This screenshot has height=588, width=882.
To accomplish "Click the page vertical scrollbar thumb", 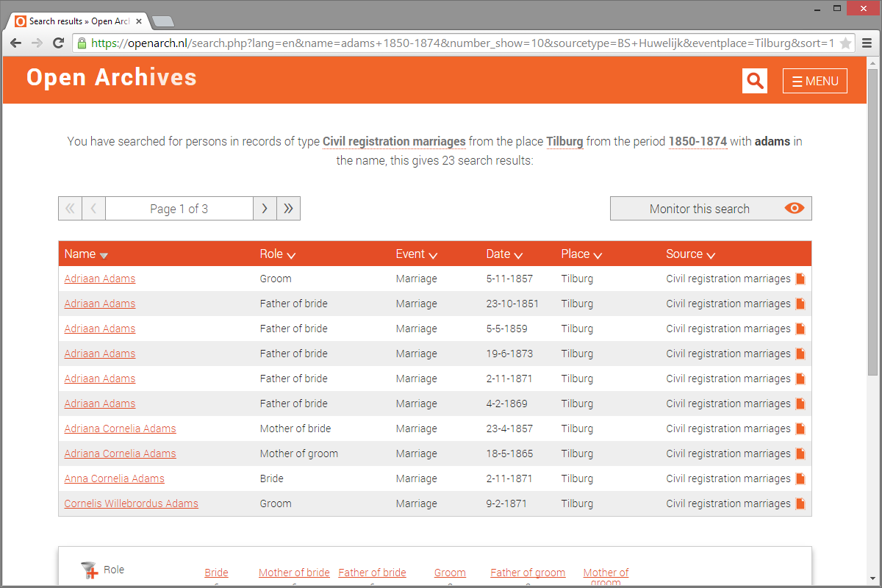I will tap(872, 223).
